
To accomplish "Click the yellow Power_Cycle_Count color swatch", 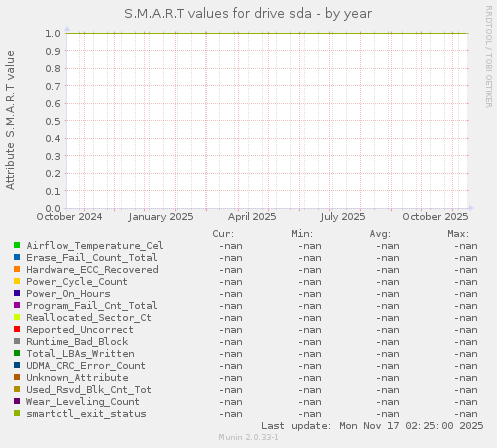I will [x=17, y=281].
